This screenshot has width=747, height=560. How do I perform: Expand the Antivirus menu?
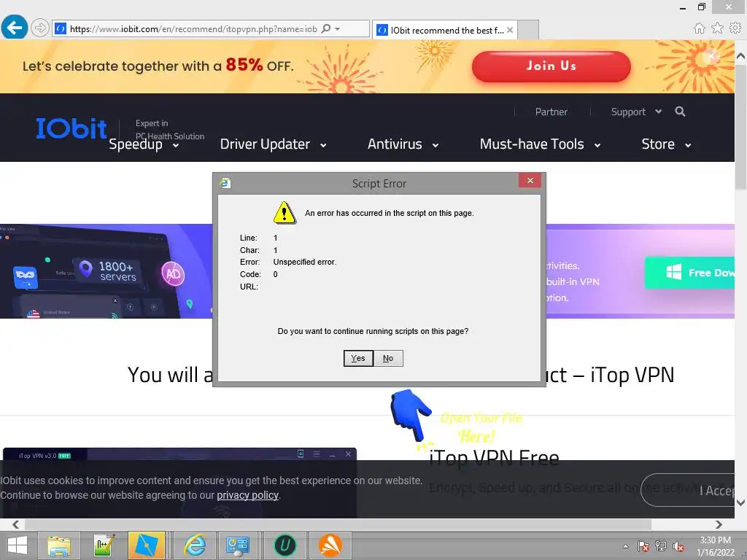(x=403, y=144)
